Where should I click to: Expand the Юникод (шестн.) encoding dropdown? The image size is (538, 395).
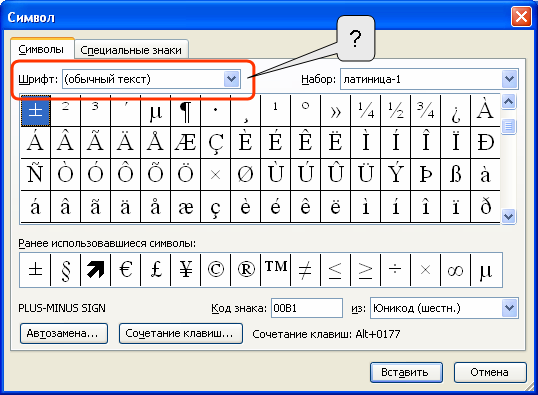(510, 308)
